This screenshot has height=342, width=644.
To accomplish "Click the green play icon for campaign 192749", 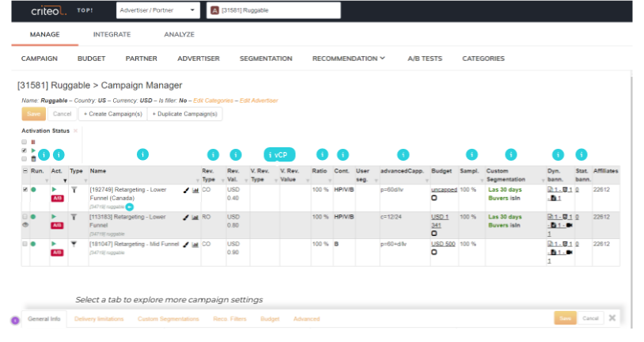I will [x=54, y=189].
